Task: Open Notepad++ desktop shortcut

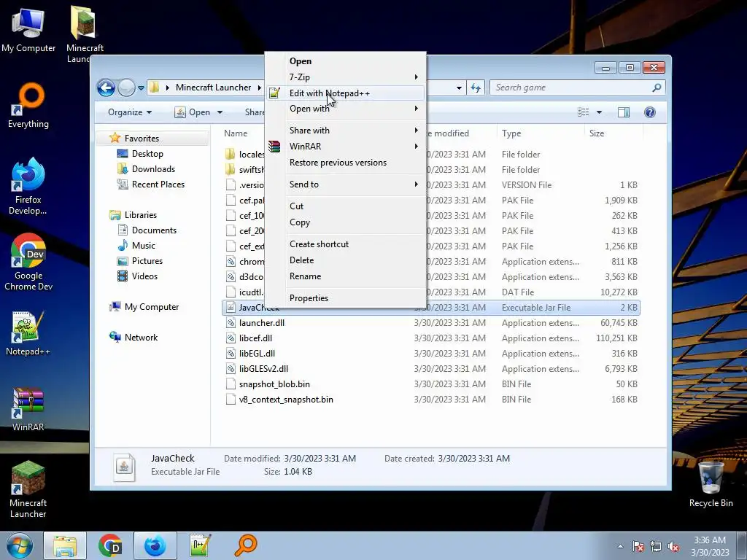Action: 28,333
